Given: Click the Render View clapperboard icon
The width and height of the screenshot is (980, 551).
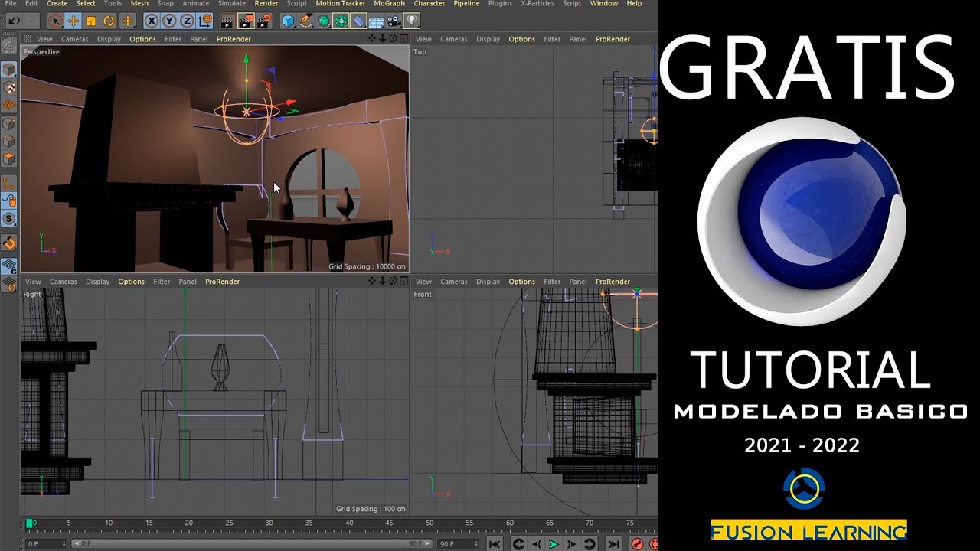Looking at the screenshot, I should coord(227,21).
